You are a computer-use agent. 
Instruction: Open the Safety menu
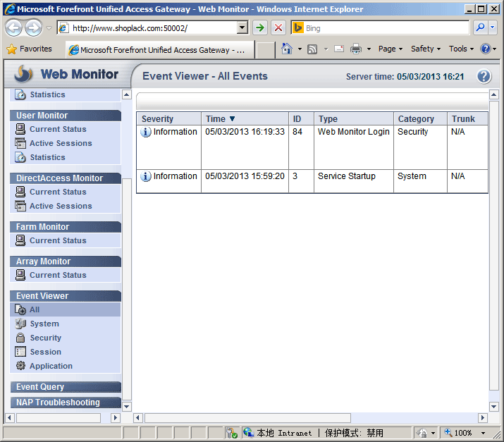(x=426, y=49)
